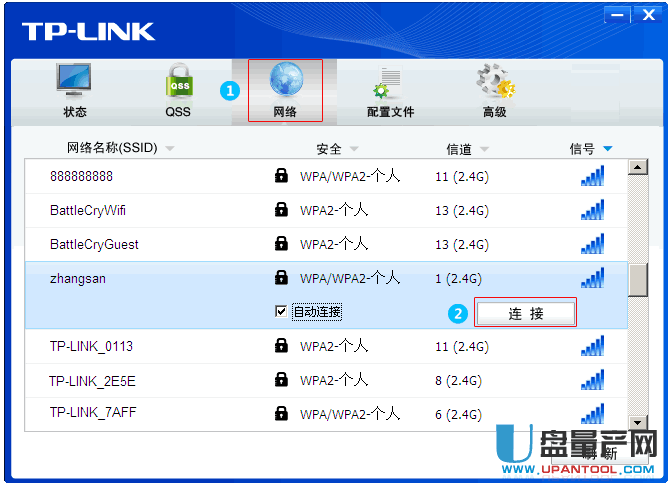670x486 pixels.
Task: Select the BattleCryGuest network name
Action: pyautogui.click(x=94, y=244)
